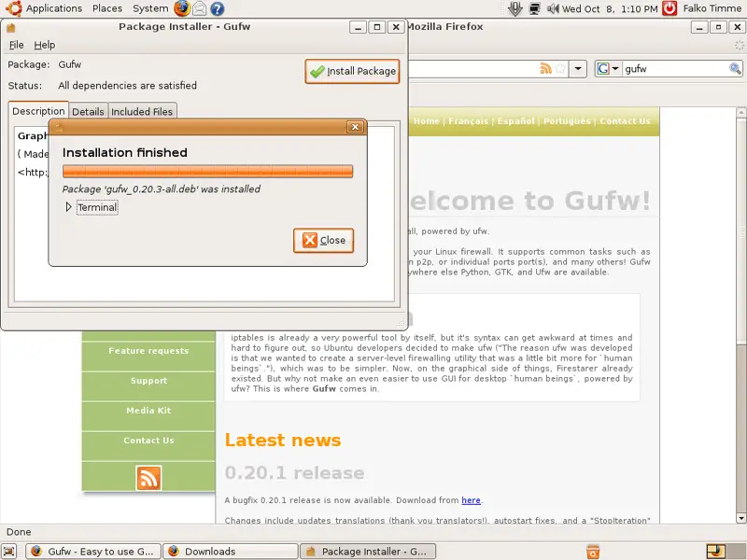The image size is (747, 560).
Task: Click the installation progress bar
Action: [x=207, y=172]
